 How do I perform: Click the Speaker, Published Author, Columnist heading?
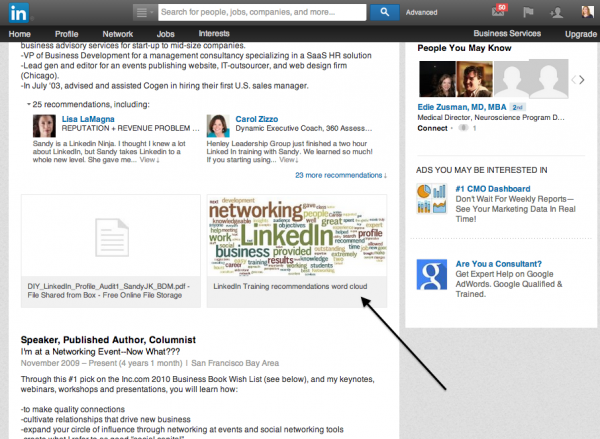point(108,340)
